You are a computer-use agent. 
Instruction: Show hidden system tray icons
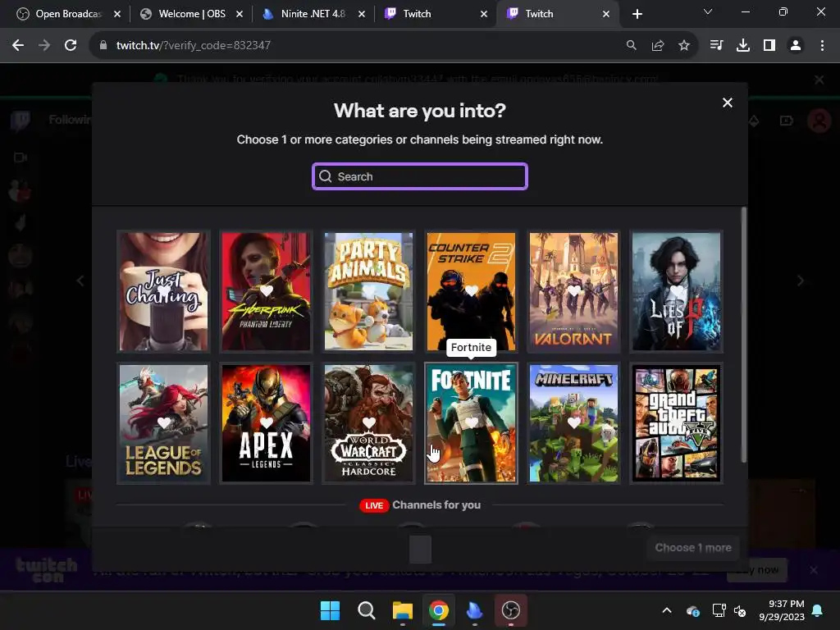coord(667,610)
